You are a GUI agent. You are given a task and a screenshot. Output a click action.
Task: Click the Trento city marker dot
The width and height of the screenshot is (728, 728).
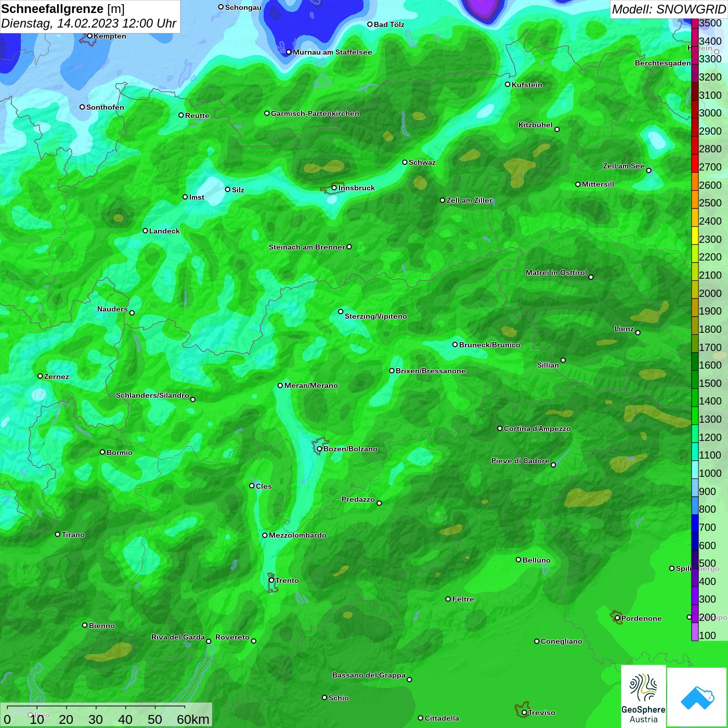click(271, 580)
